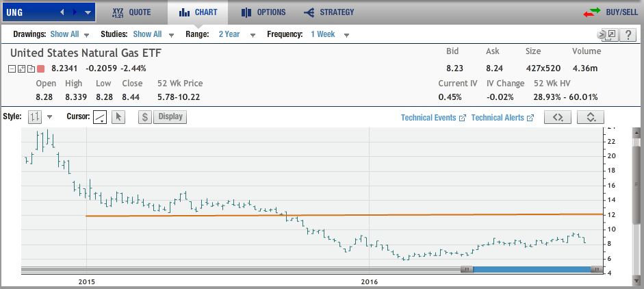The width and height of the screenshot is (644, 289).
Task: Open the Frequency 1 Week dropdown
Action: tap(330, 34)
